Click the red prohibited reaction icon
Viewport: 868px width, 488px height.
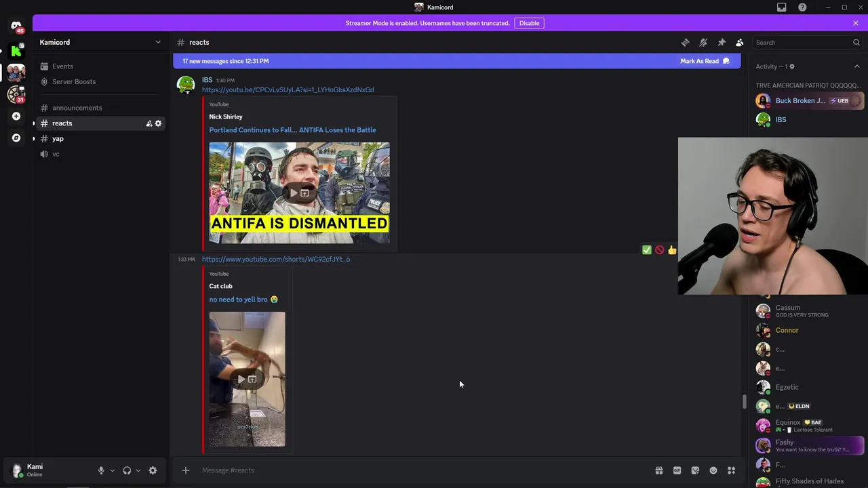659,250
